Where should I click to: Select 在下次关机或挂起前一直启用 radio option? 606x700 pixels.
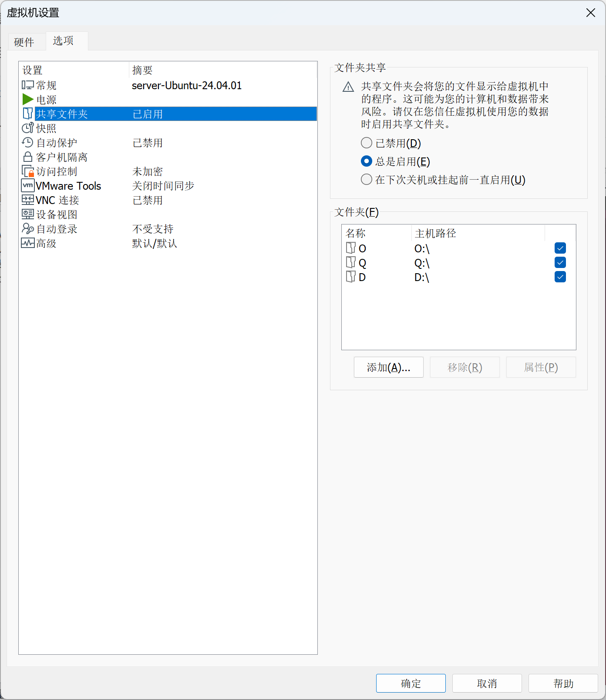(367, 180)
